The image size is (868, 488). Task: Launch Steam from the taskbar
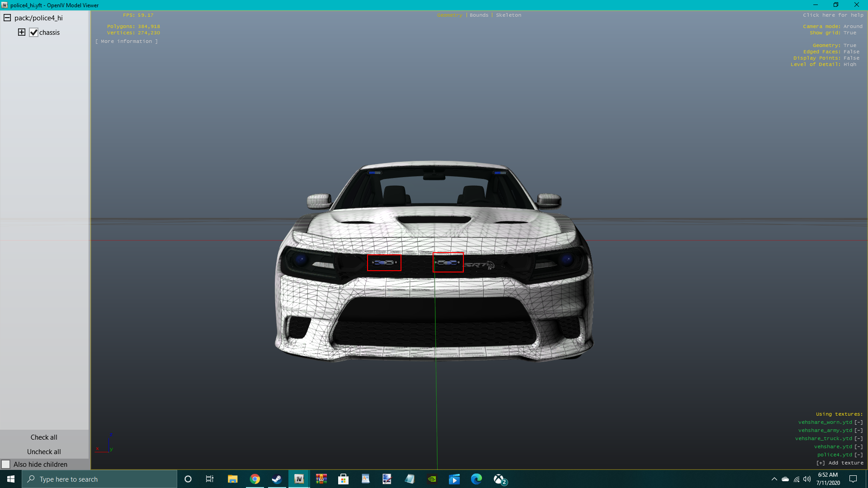click(x=277, y=479)
